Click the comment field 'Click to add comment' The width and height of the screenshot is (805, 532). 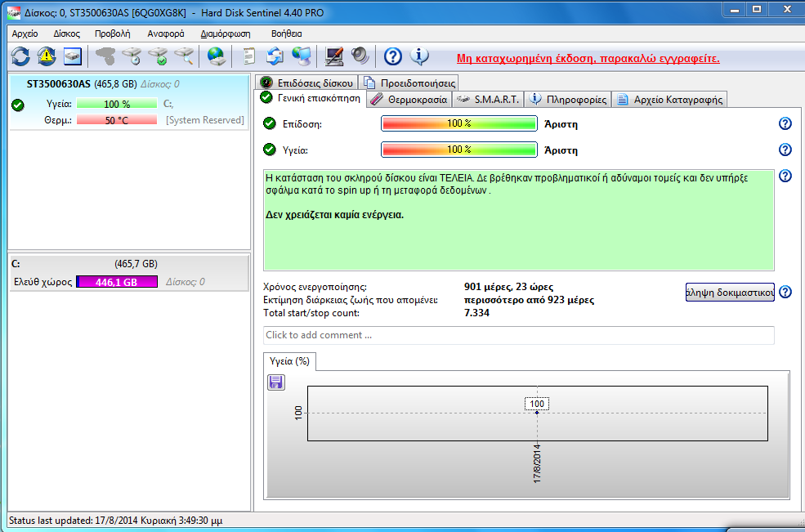518,335
